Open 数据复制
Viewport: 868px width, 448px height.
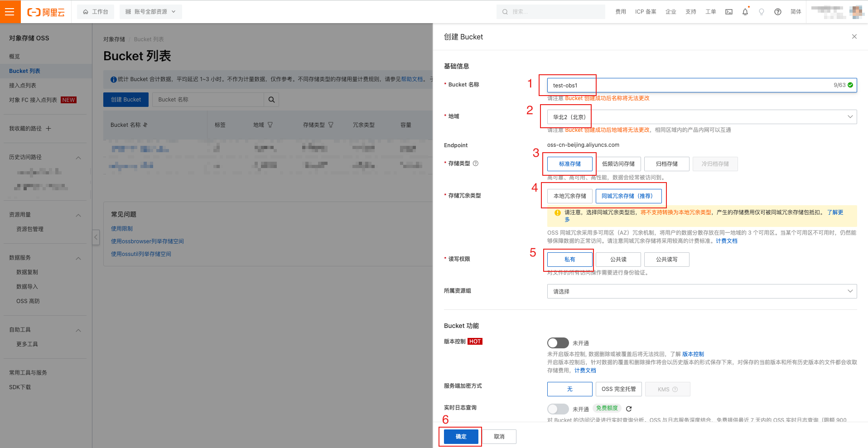pos(27,272)
